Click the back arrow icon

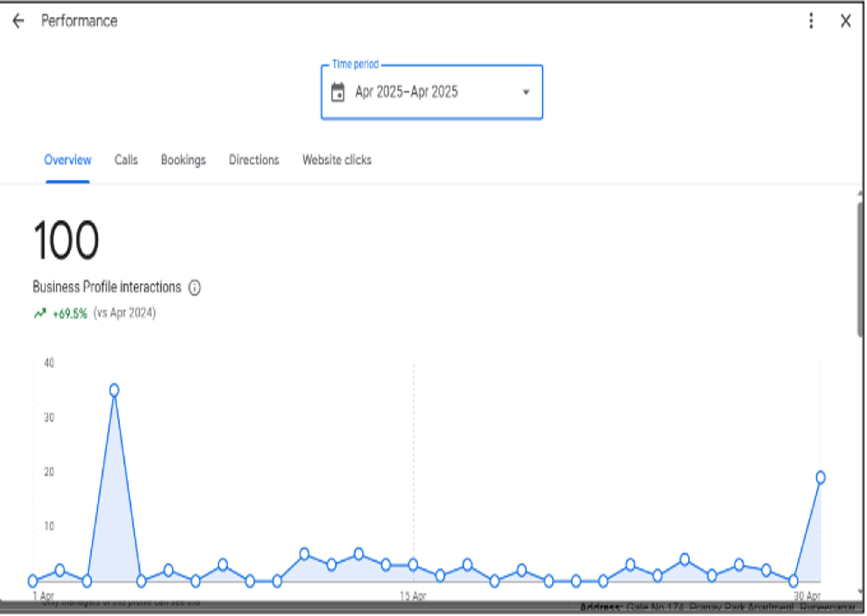coord(18,21)
